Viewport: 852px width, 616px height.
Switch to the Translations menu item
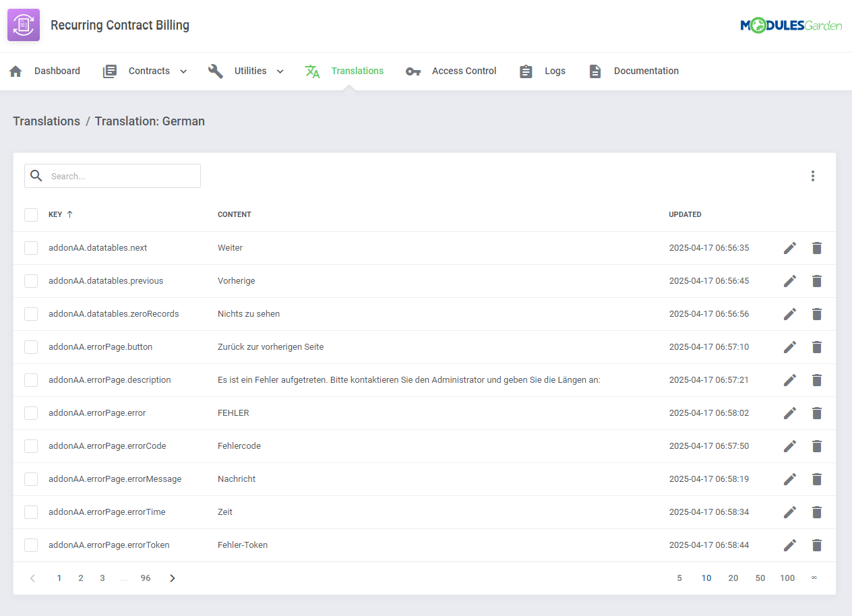point(357,71)
